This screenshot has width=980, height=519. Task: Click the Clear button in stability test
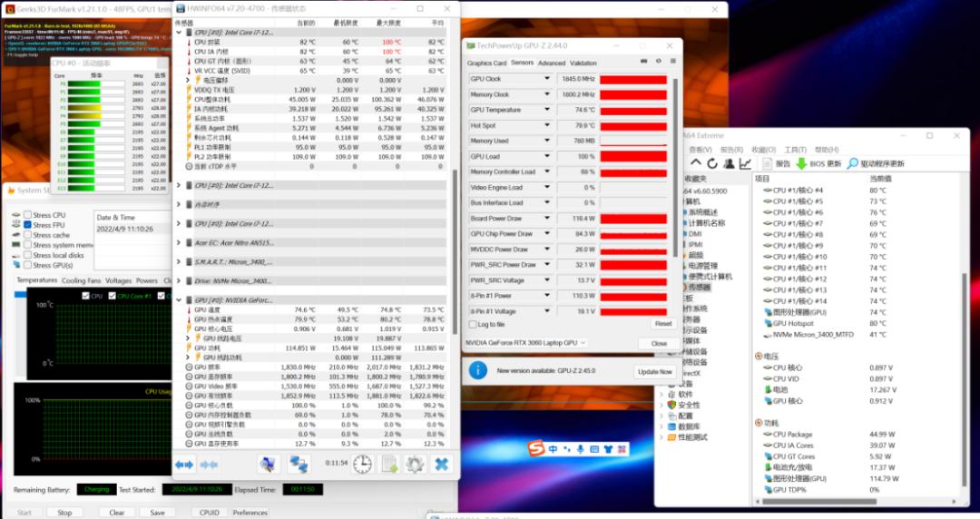tap(117, 513)
